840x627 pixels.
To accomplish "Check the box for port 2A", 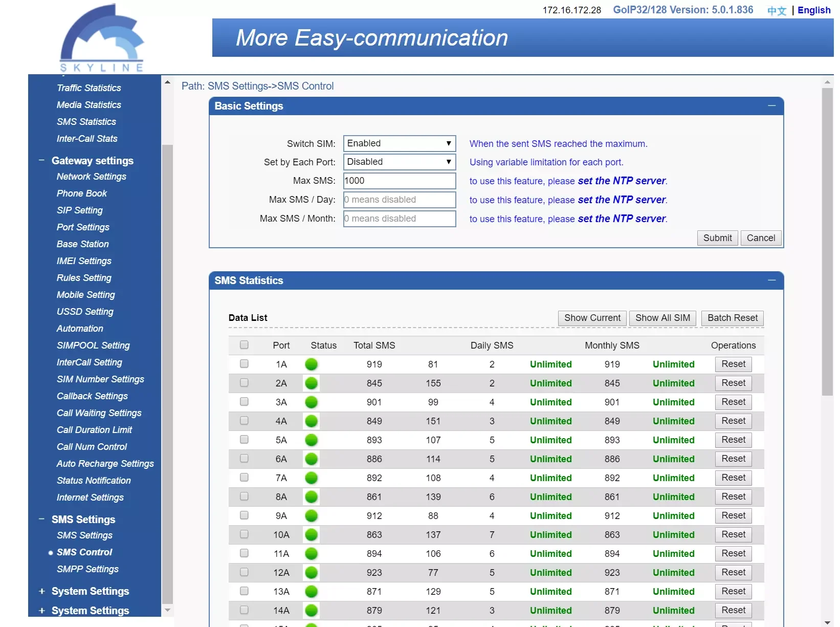I will tap(244, 383).
